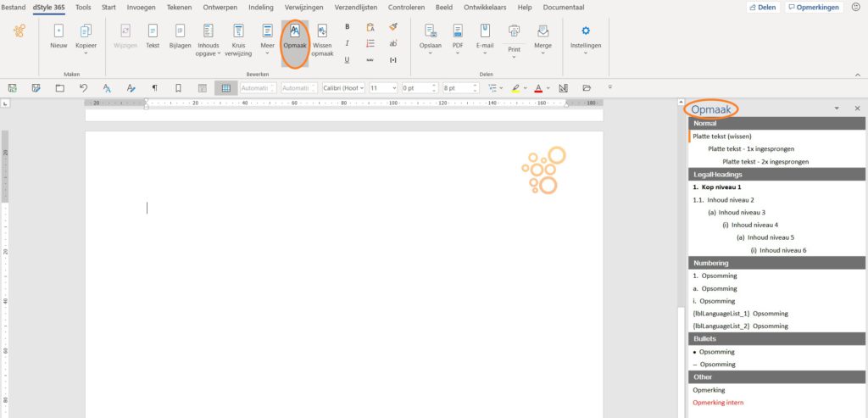Screen dimensions: 868x418
Task: Open the E-mail share dropdown
Action: click(485, 39)
